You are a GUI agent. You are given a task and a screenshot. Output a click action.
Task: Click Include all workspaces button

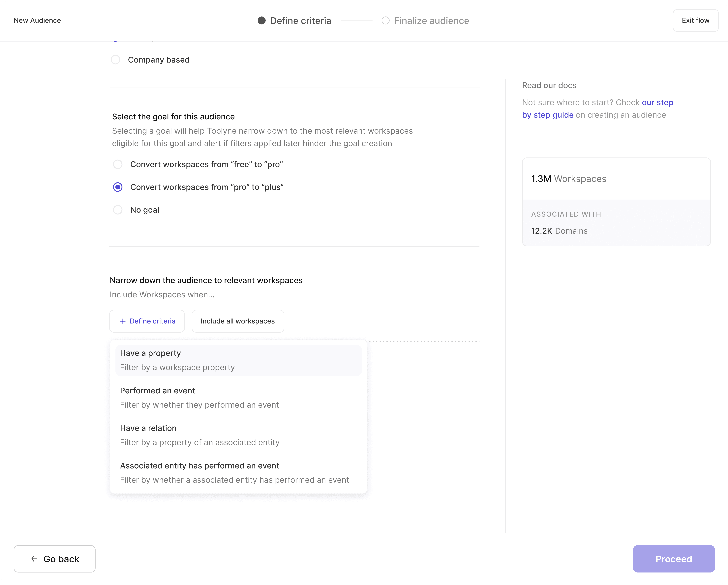click(x=238, y=321)
